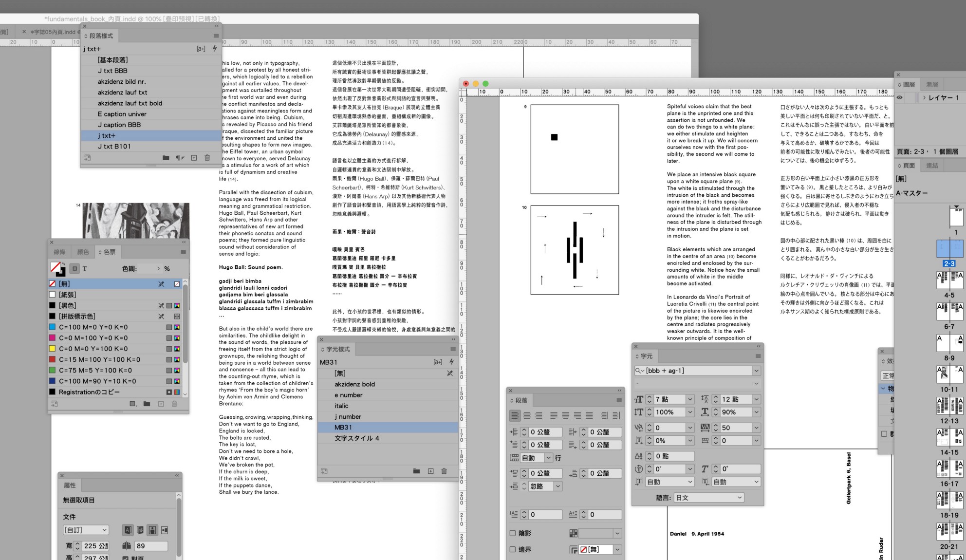Click the justify-all-lines alignment icon
Viewport: 966px width, 560px height.
pyautogui.click(x=589, y=415)
